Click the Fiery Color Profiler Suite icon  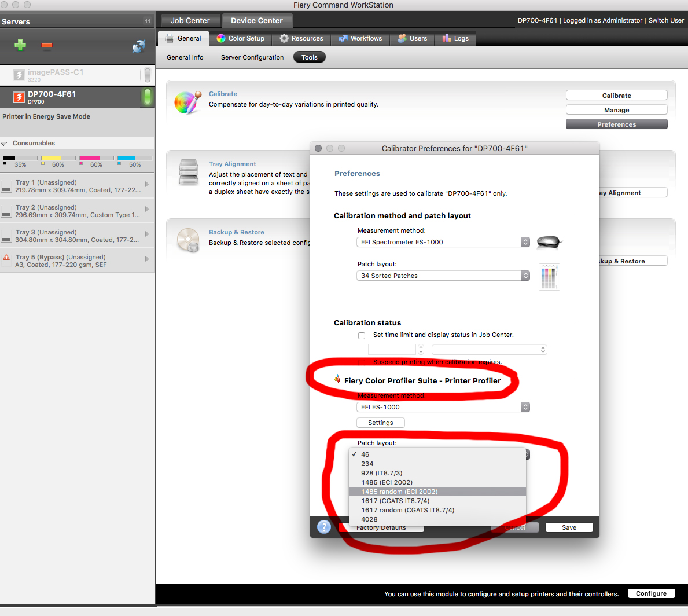[337, 379]
